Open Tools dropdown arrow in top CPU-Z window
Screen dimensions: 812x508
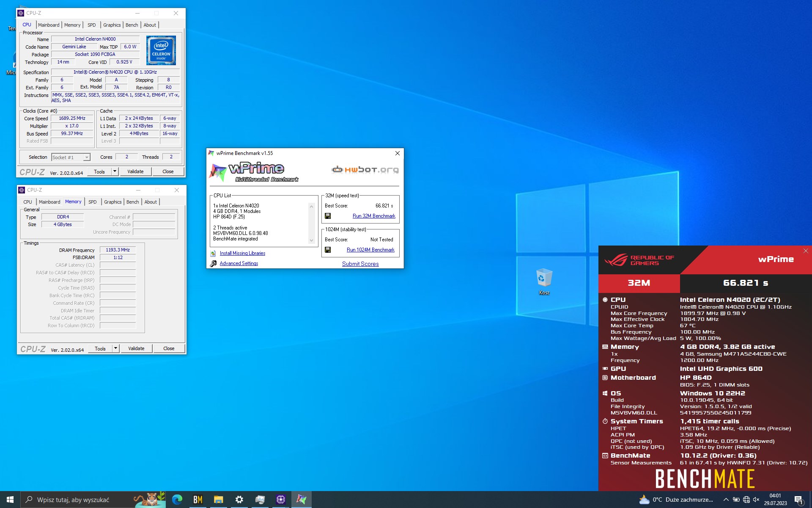[115, 171]
